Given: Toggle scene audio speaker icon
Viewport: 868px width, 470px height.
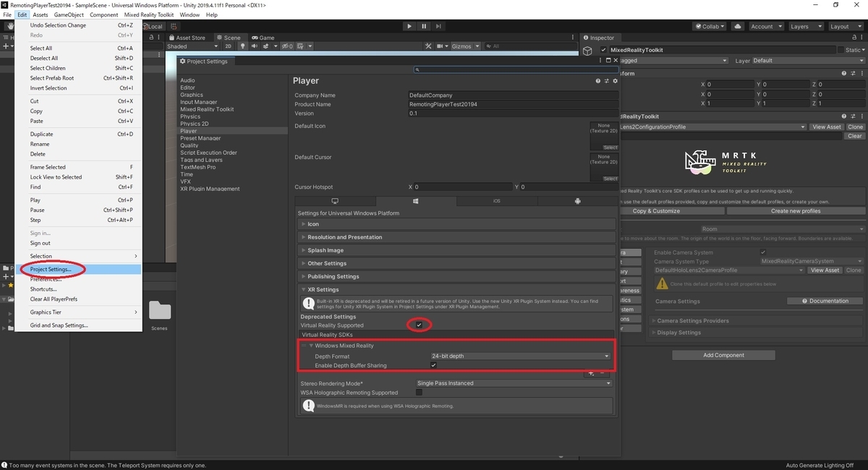Looking at the screenshot, I should 255,46.
